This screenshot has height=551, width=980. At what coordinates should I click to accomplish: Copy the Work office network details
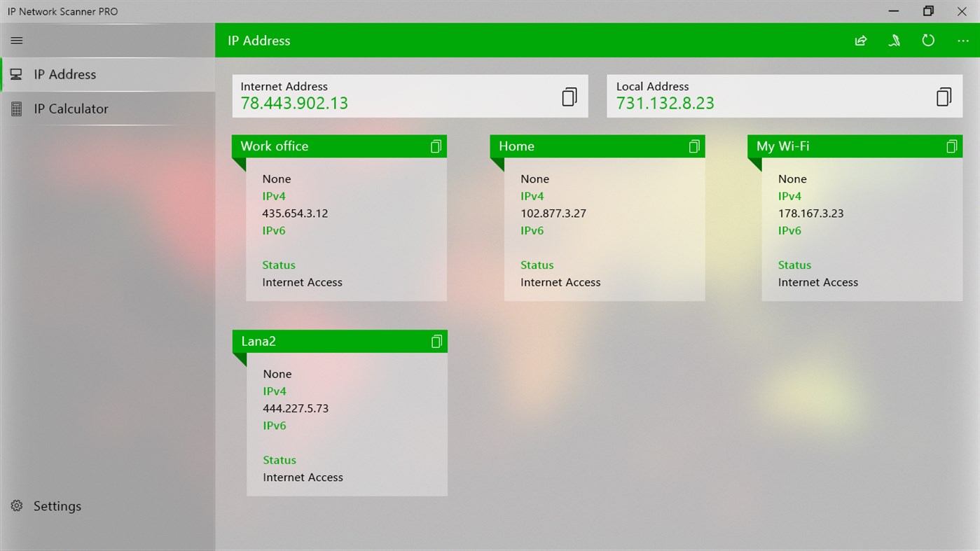[436, 146]
